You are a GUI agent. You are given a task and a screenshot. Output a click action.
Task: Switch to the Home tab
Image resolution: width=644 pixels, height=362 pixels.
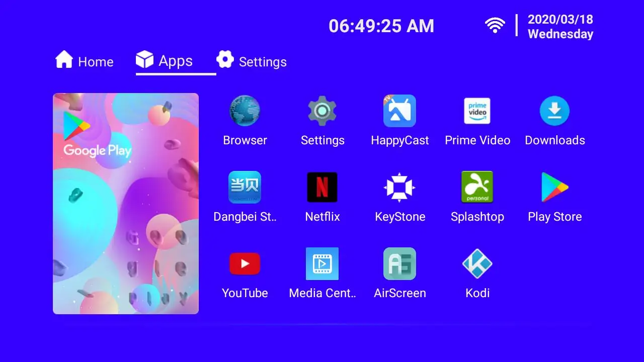pyautogui.click(x=85, y=60)
